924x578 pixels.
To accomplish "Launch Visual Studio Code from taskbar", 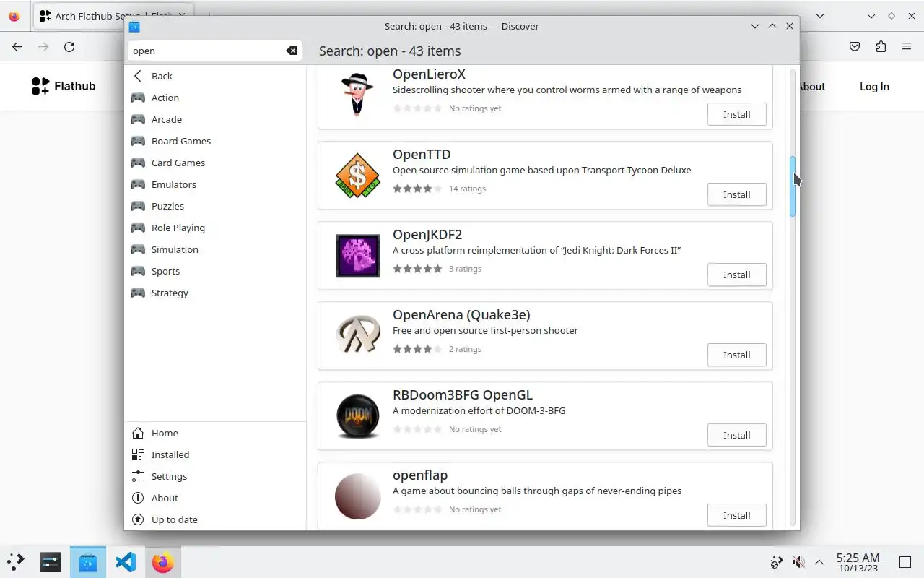I will [126, 562].
